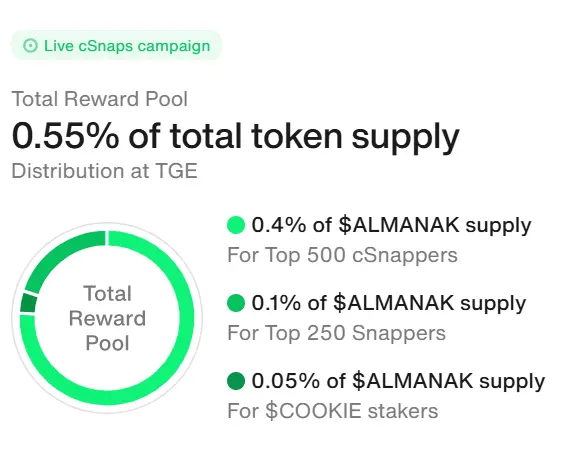Click the Total Reward Pool header label

point(100,99)
